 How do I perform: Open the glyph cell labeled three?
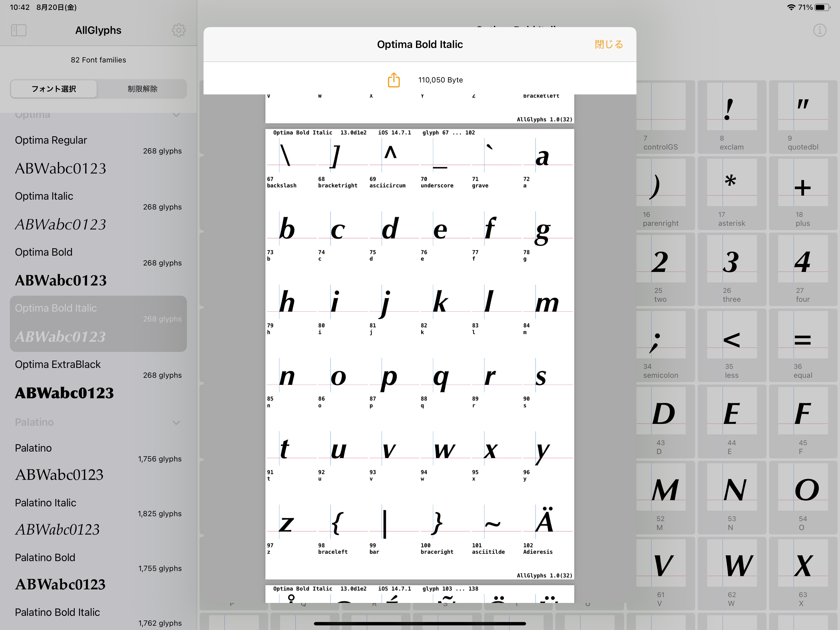point(732,269)
